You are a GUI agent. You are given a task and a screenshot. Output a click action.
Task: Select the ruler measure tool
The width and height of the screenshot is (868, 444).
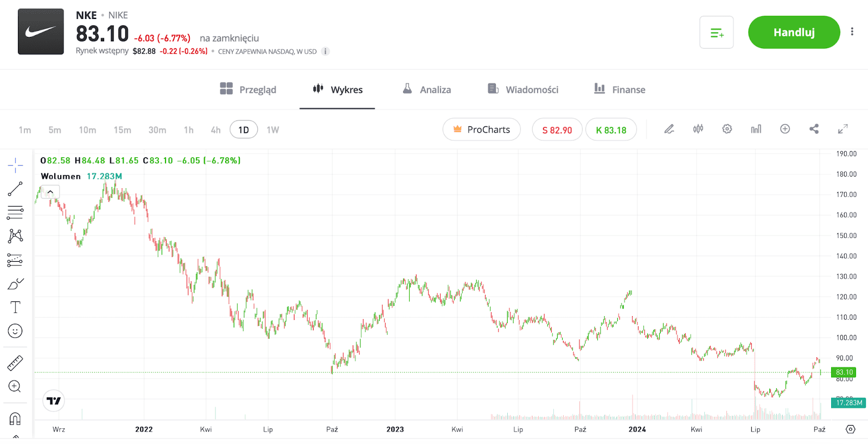tap(15, 363)
